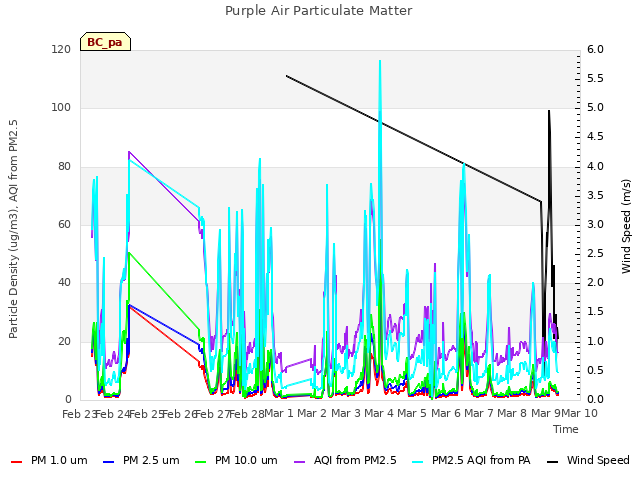
Task: Click the 1.0 wind speed tick label
Action: point(595,341)
